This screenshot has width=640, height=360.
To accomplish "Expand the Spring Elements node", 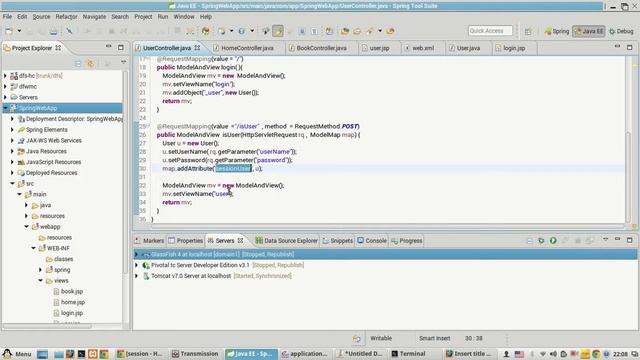I will tap(12, 129).
